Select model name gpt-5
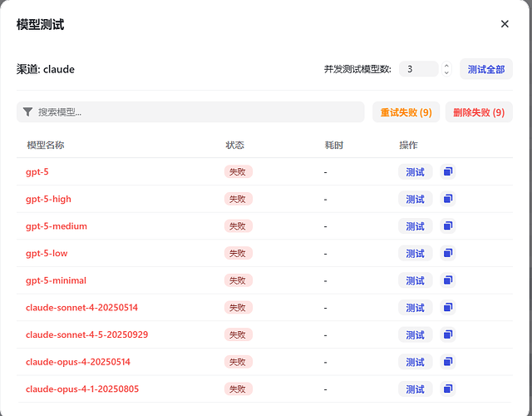The image size is (532, 416). 37,172
